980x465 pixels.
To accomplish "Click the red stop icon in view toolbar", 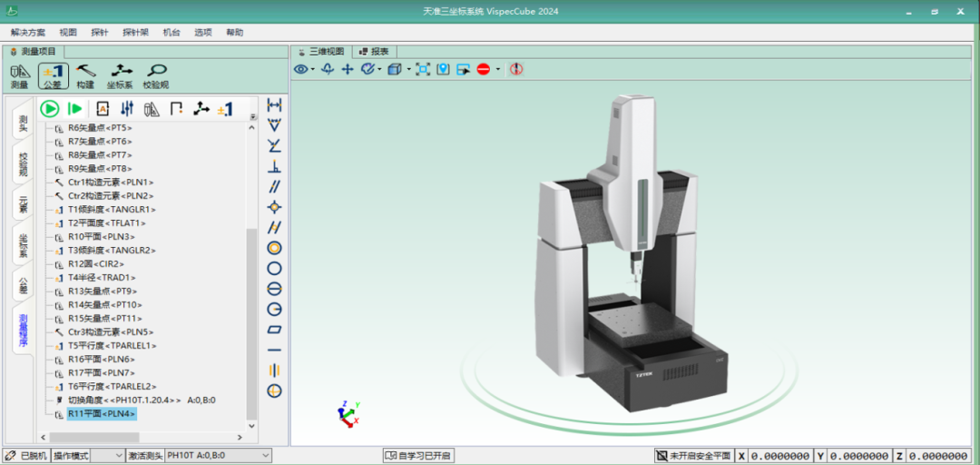I will coord(484,69).
